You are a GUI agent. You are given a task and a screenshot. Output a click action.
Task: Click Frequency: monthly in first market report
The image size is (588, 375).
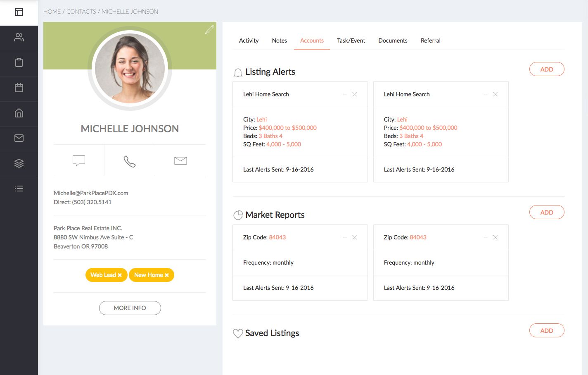pyautogui.click(x=268, y=263)
